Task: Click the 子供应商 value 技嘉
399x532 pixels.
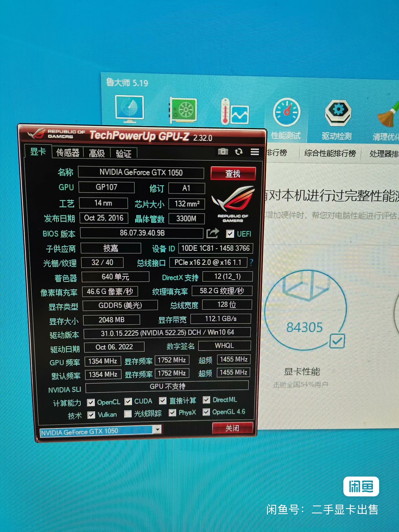Action: click(x=111, y=248)
